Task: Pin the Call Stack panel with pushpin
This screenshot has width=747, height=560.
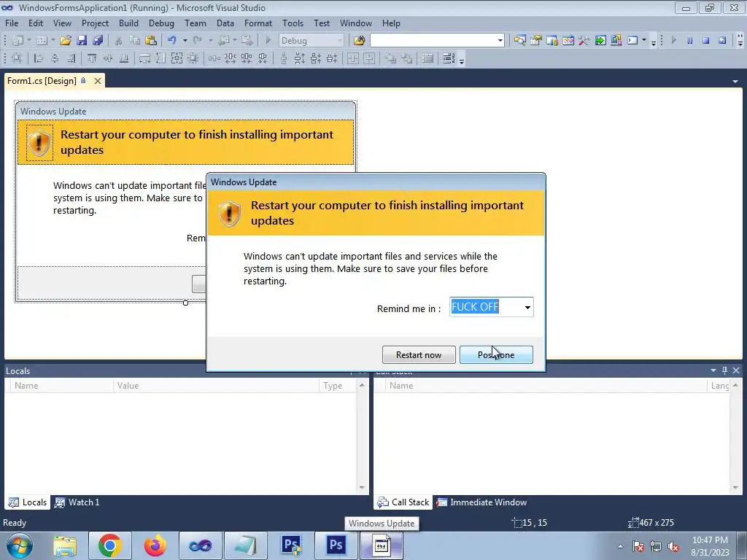Action: click(724, 370)
